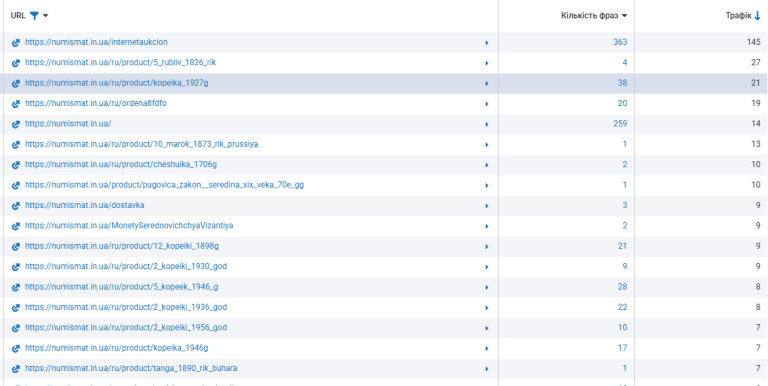768x386 pixels.
Task: Expand the pugovica_zakon row arrow
Action: [486, 186]
